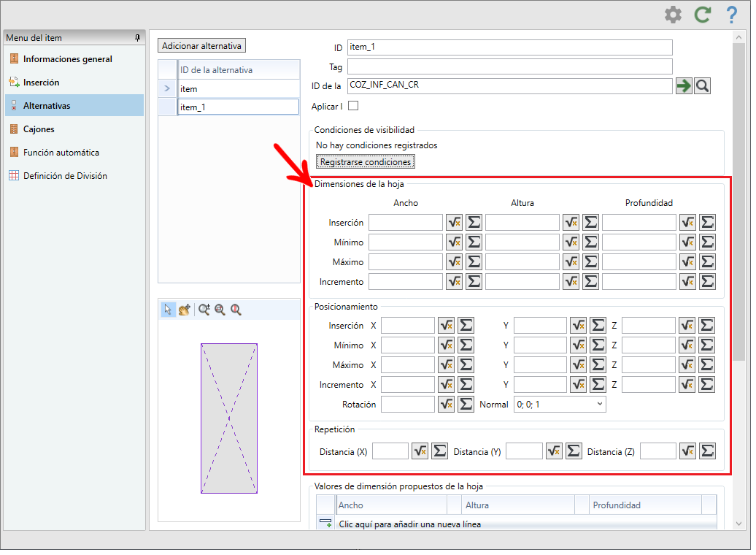Toggle the Aplicar checkbox

tap(353, 106)
